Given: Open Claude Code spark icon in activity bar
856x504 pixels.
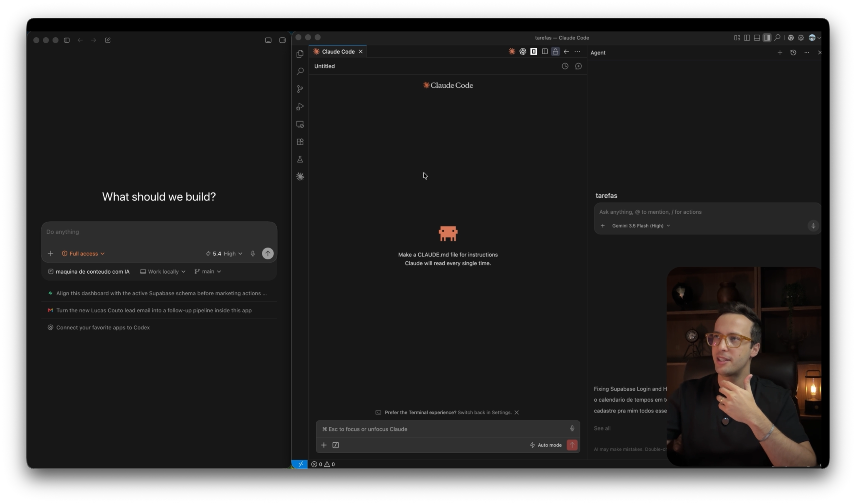Looking at the screenshot, I should tap(300, 177).
